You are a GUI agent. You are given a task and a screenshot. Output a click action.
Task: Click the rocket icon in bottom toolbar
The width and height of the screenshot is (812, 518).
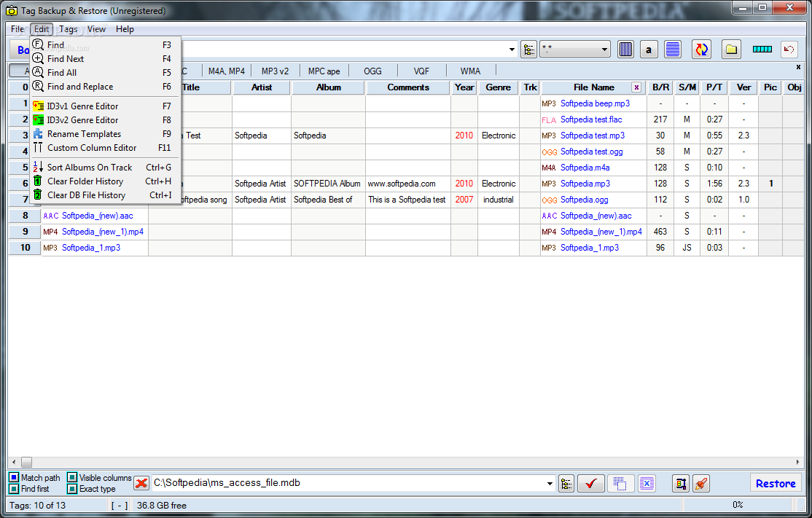[701, 484]
